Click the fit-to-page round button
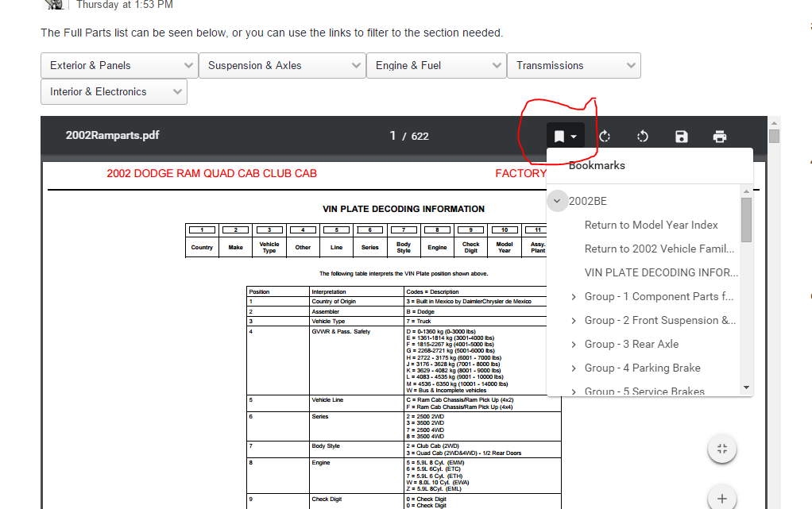Screen dimensions: 812x509 (x=722, y=449)
